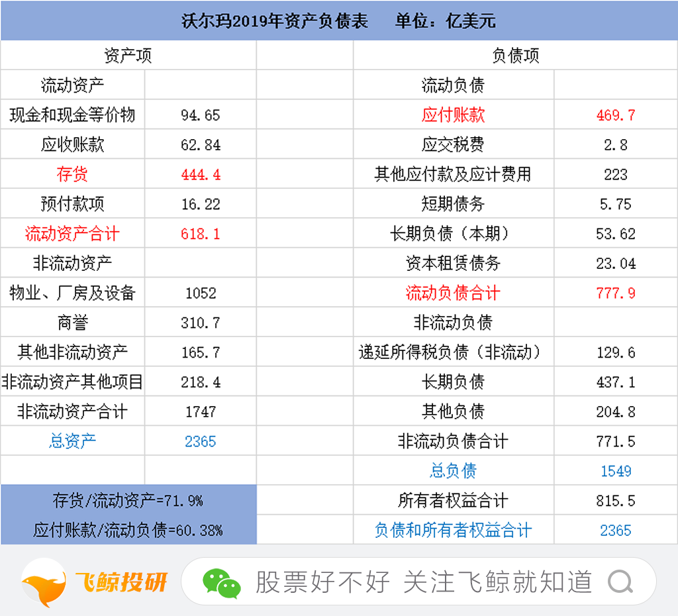Click 其他应付款及应计费用 row label
The image size is (678, 616).
pos(453,174)
